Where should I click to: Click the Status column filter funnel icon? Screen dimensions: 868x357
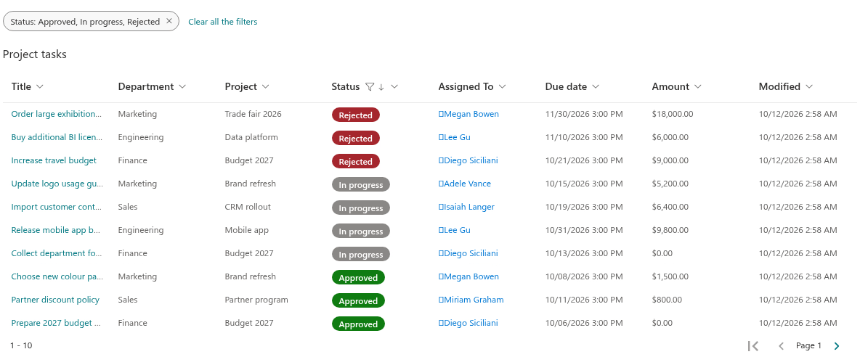coord(370,87)
